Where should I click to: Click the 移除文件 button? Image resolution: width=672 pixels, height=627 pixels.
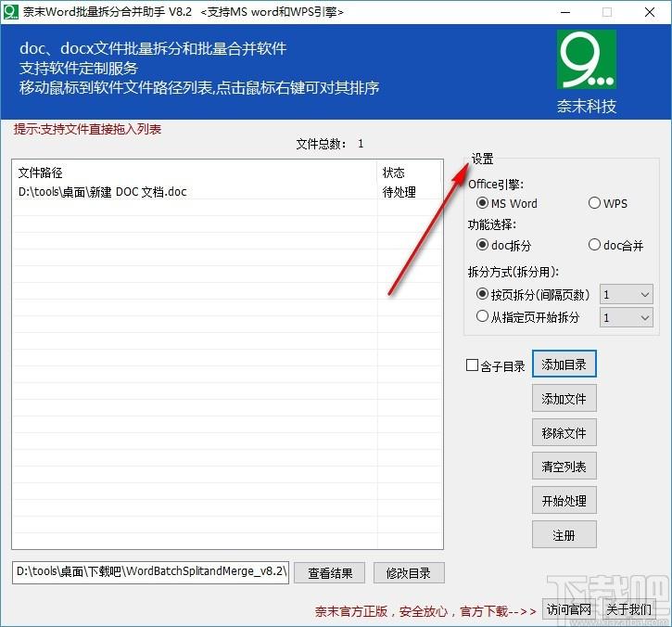[x=564, y=433]
